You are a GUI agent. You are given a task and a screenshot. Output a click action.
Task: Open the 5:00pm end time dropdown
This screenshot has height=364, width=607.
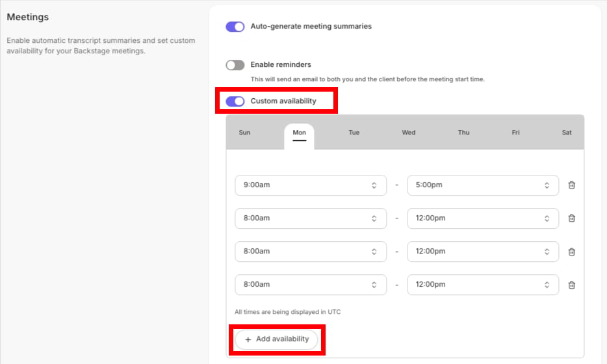(x=483, y=185)
